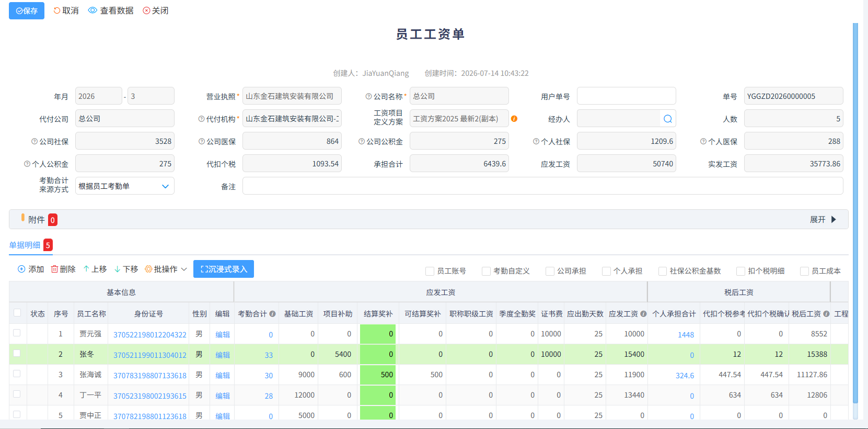Click 编辑 link for 丁一平
This screenshot has height=429, width=868.
point(223,396)
